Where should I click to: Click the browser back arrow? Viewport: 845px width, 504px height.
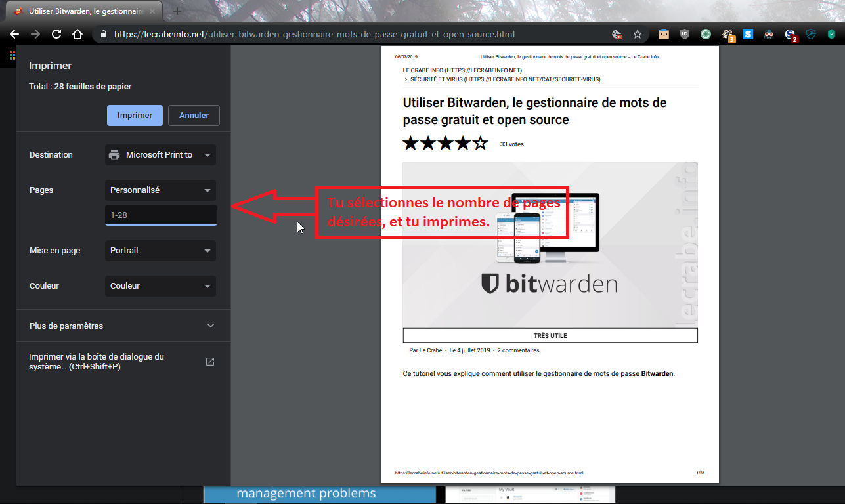(x=14, y=34)
